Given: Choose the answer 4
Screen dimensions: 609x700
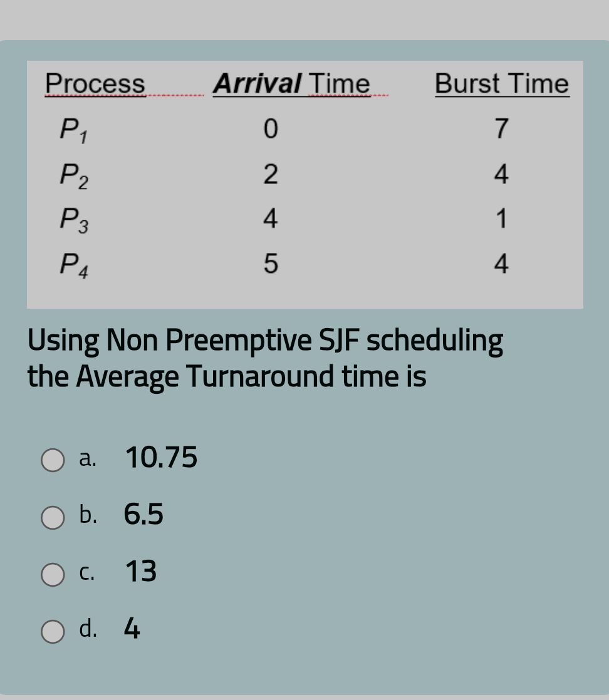Looking at the screenshot, I should coord(131,629).
